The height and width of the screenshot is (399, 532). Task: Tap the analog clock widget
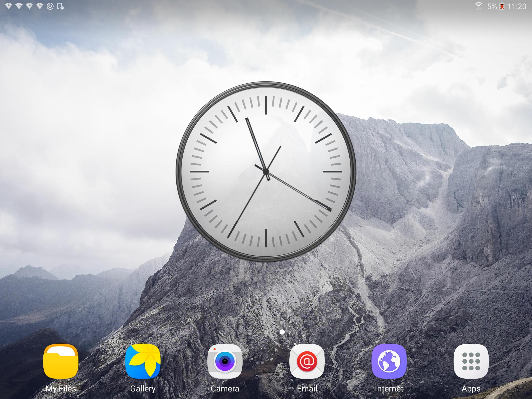266,172
